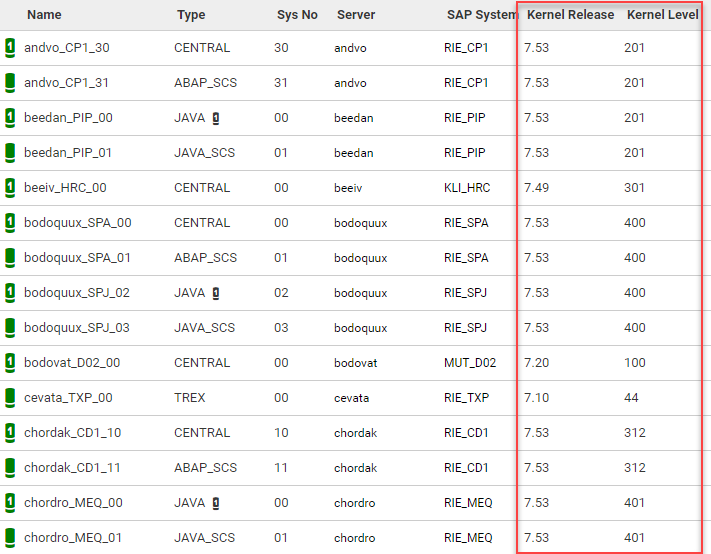Sort by the Kernel Release column header

click(570, 15)
